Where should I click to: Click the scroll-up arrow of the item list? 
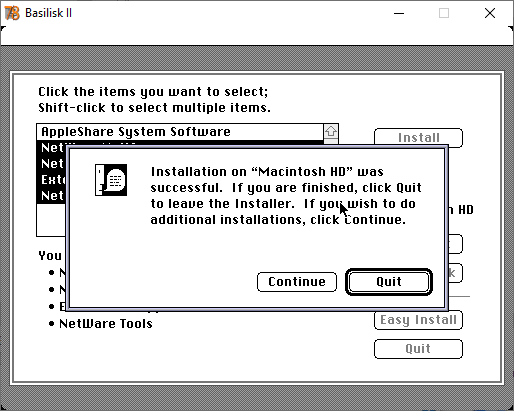[x=331, y=131]
